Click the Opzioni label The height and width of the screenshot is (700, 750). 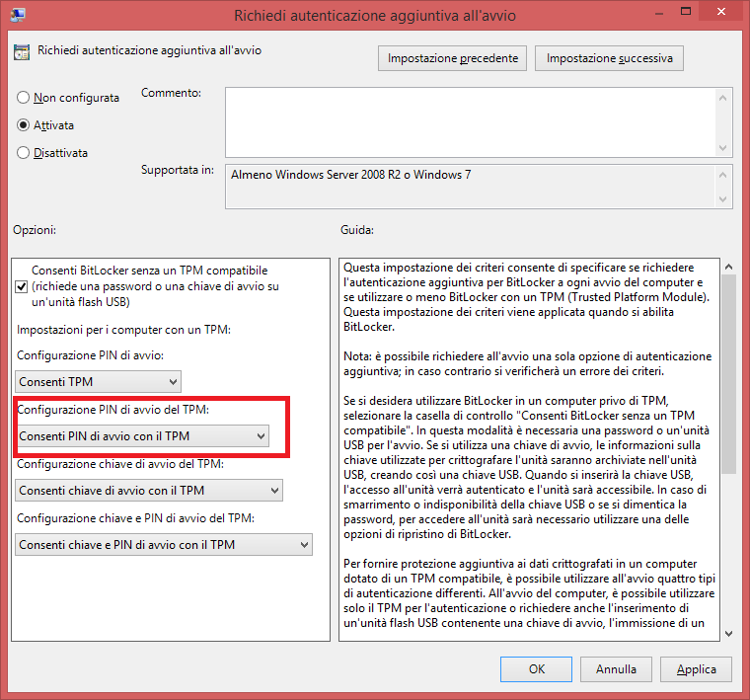pos(35,230)
